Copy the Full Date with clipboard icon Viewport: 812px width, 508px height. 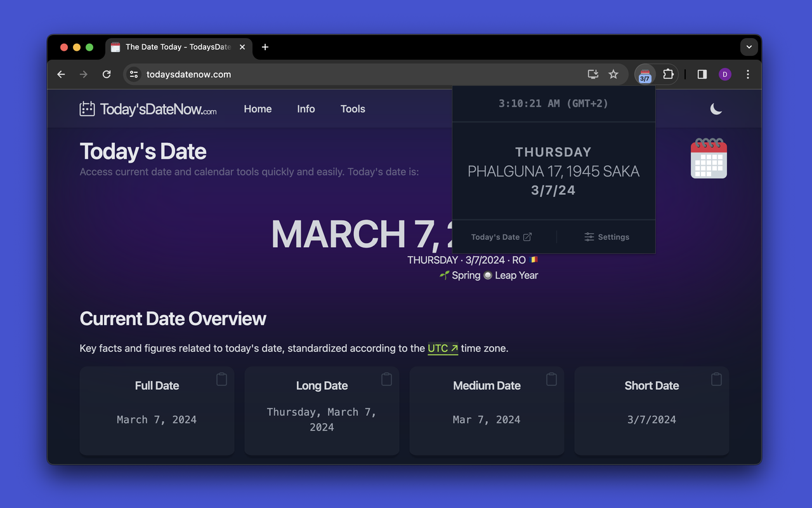[x=221, y=379]
